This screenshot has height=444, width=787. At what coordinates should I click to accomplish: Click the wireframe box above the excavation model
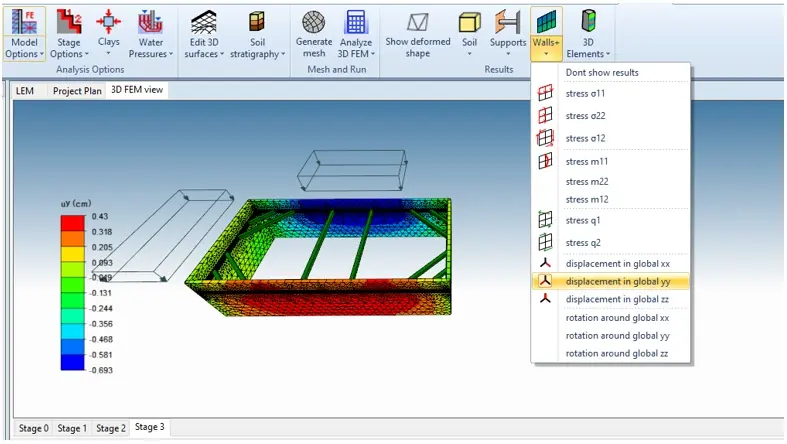[x=352, y=170]
